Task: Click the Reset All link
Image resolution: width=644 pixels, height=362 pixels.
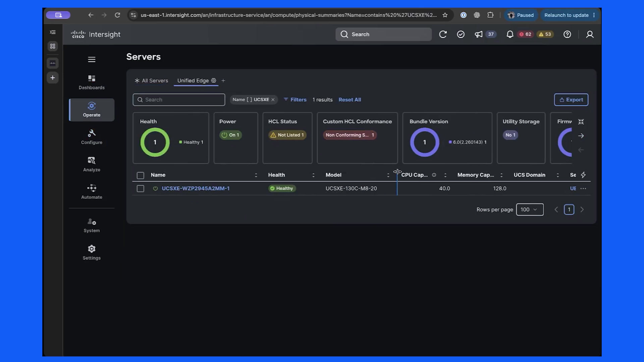Action: (350, 100)
